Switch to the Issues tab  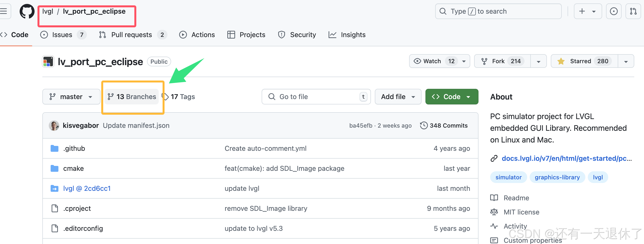pos(63,35)
